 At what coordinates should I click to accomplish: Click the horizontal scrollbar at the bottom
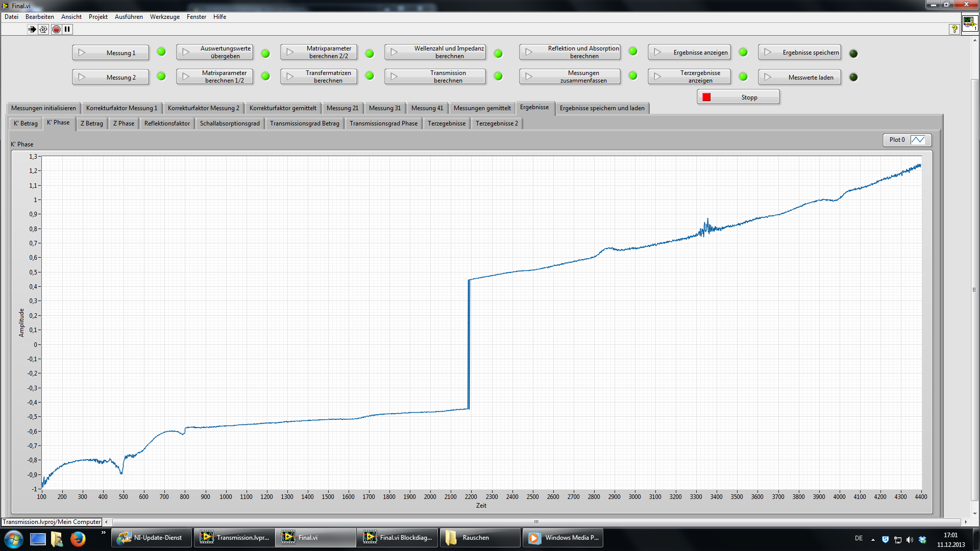tap(536, 522)
